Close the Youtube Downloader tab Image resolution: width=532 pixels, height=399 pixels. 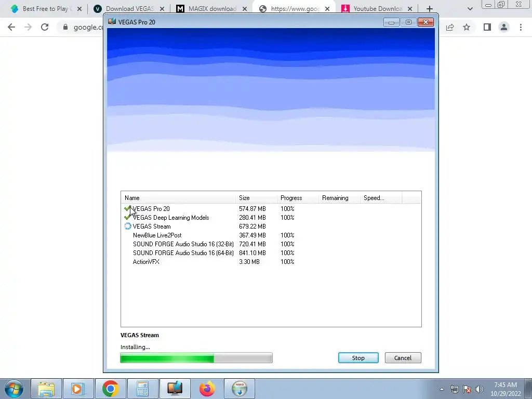[410, 9]
